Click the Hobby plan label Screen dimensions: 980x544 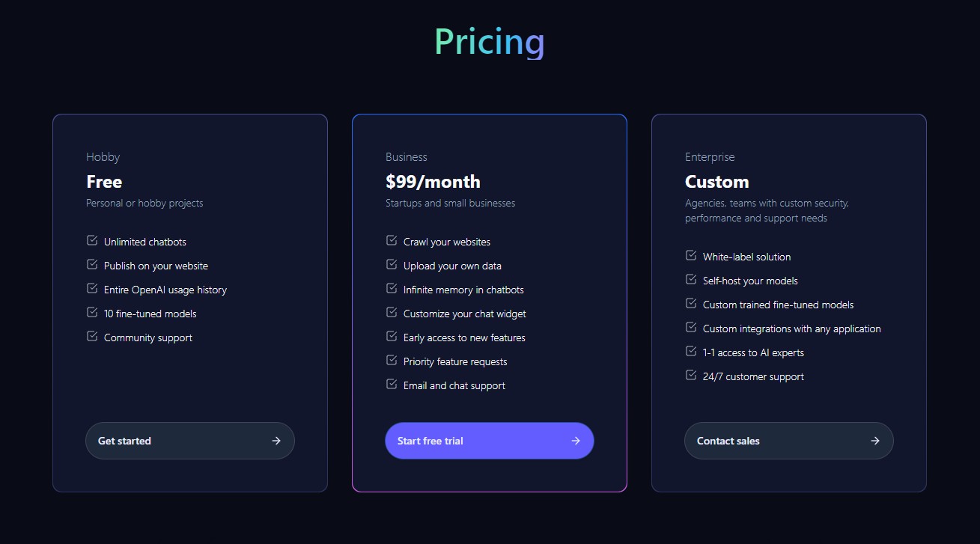click(103, 157)
